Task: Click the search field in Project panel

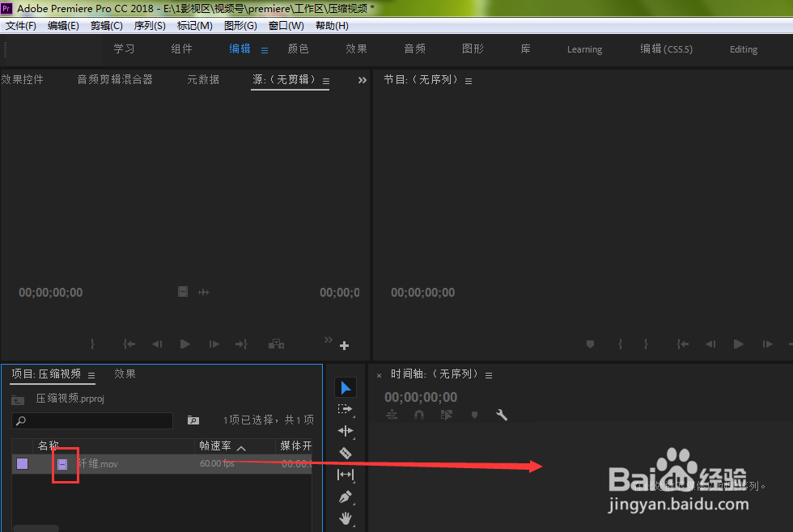Action: coord(92,420)
